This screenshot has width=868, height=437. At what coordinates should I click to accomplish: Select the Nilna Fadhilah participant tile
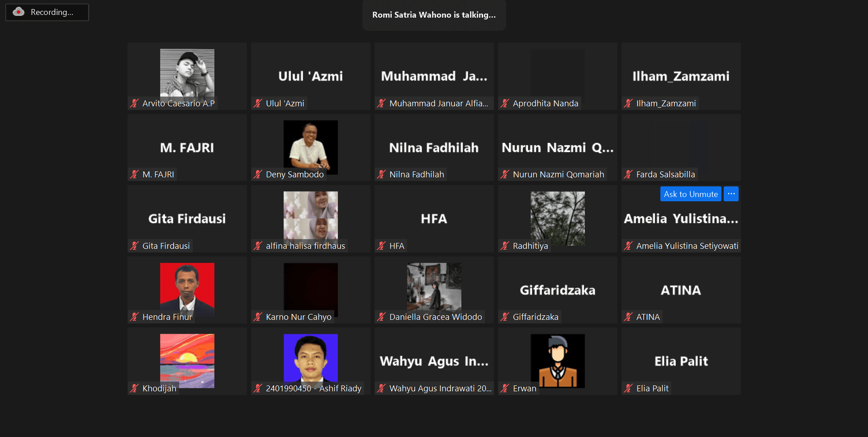point(434,147)
